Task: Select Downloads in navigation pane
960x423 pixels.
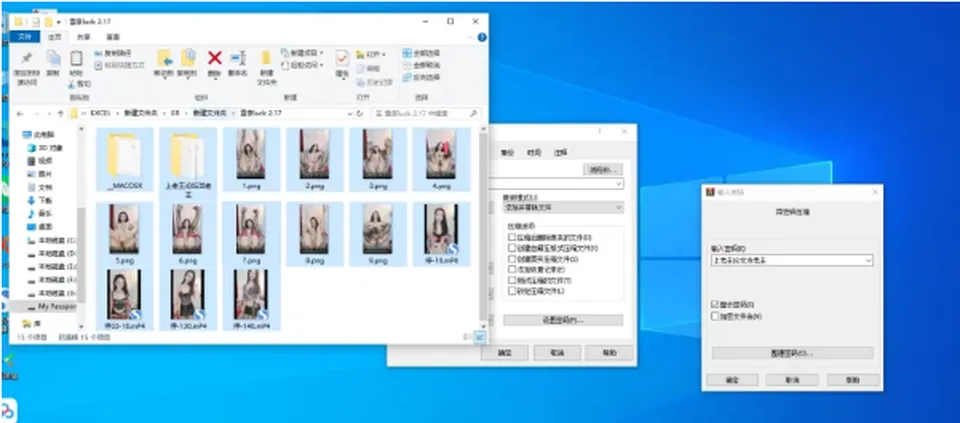Action: point(40,200)
